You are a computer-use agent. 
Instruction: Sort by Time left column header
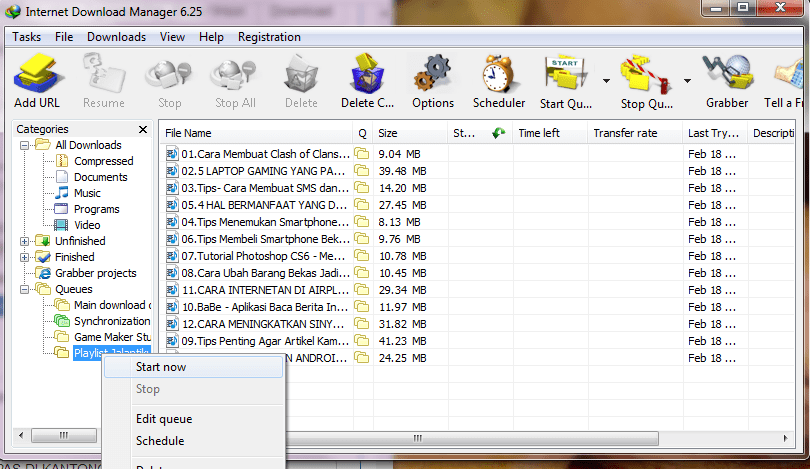point(550,133)
